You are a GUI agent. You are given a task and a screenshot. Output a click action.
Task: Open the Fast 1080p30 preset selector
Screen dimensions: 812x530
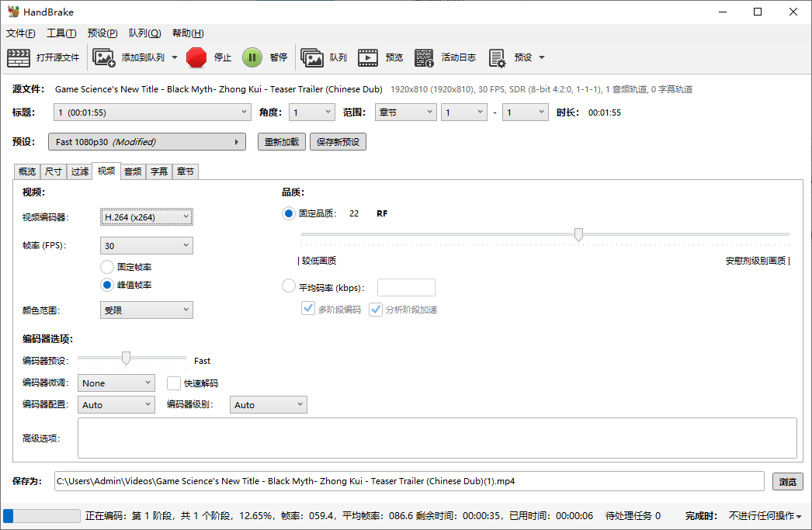(147, 142)
